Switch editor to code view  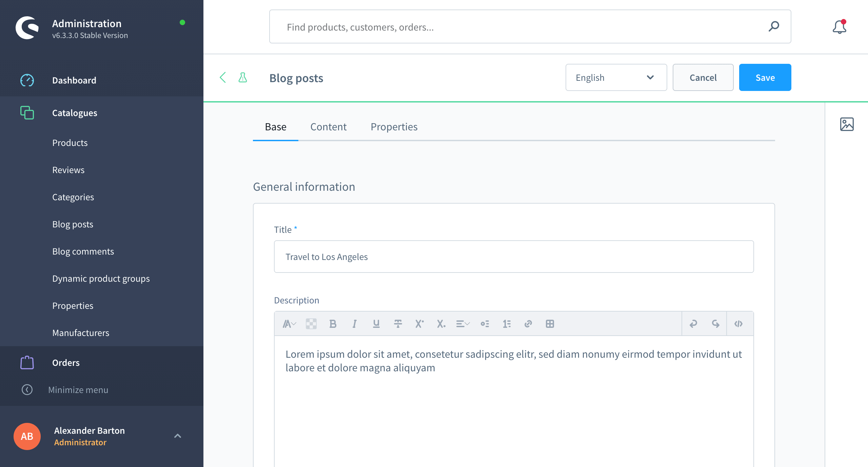coord(738,324)
